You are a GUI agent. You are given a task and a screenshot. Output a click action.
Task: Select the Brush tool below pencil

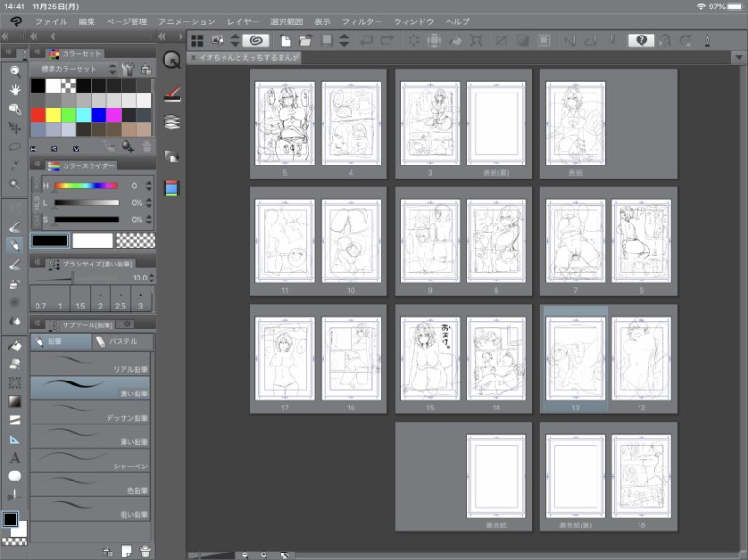(x=15, y=265)
